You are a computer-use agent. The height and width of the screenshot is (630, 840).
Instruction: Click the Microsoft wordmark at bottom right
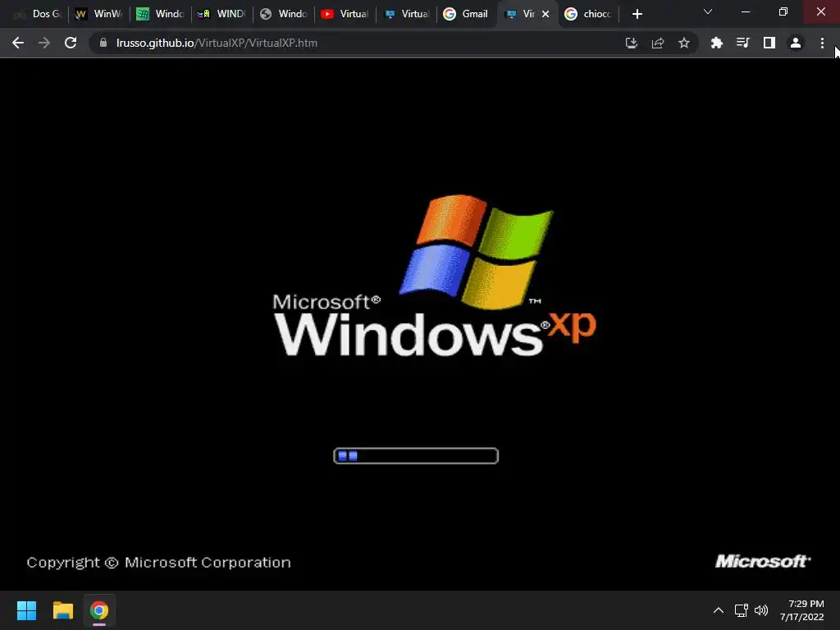tap(763, 561)
